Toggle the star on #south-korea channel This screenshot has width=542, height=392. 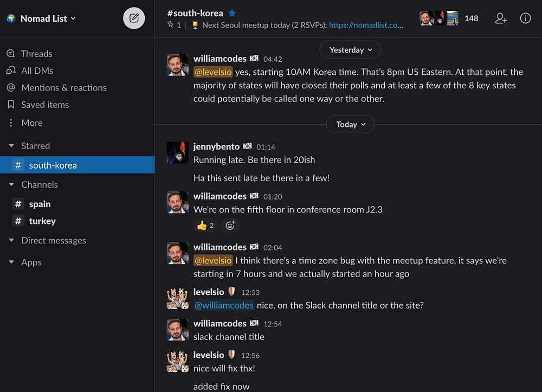233,13
